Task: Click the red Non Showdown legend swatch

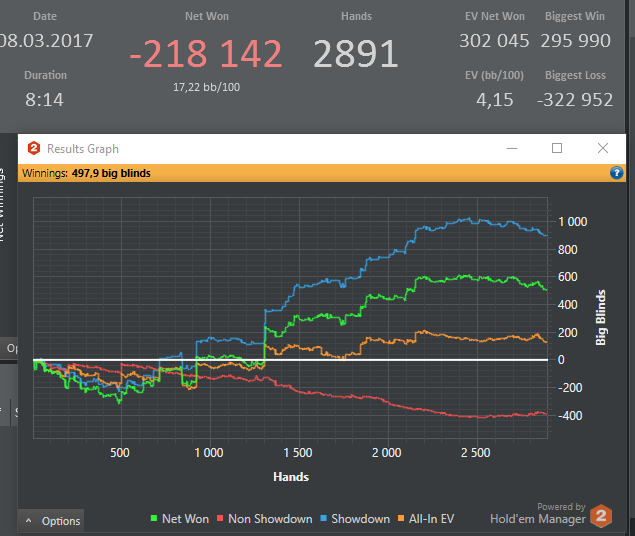Action: click(x=220, y=518)
